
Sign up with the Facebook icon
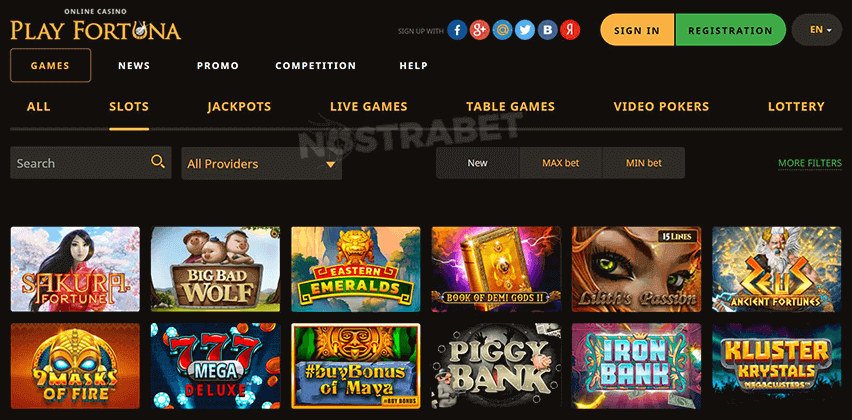pyautogui.click(x=457, y=30)
